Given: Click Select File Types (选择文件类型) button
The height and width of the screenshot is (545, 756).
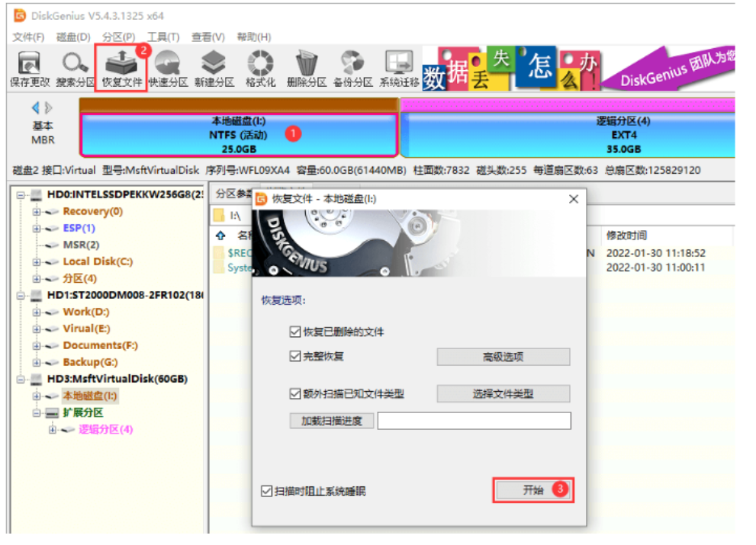Looking at the screenshot, I should tap(503, 393).
